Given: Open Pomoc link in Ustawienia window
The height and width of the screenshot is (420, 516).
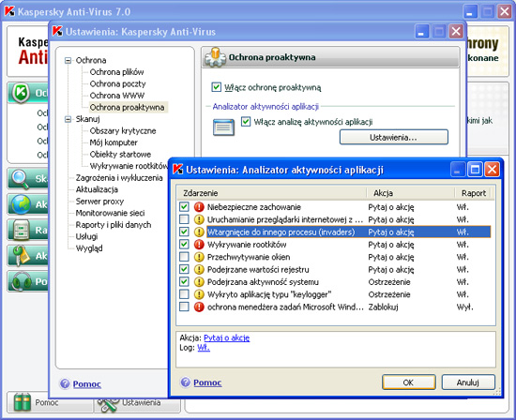Looking at the screenshot, I should [87, 383].
